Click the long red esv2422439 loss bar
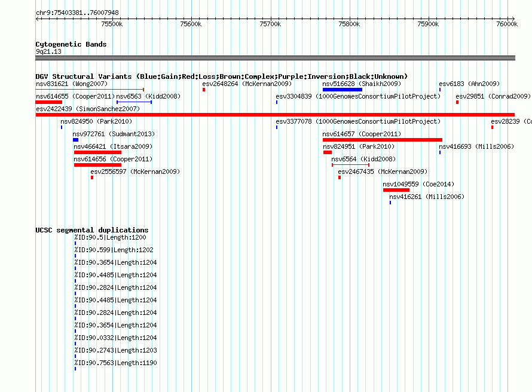Image resolution: width=532 pixels, height=392 pixels. [275, 115]
